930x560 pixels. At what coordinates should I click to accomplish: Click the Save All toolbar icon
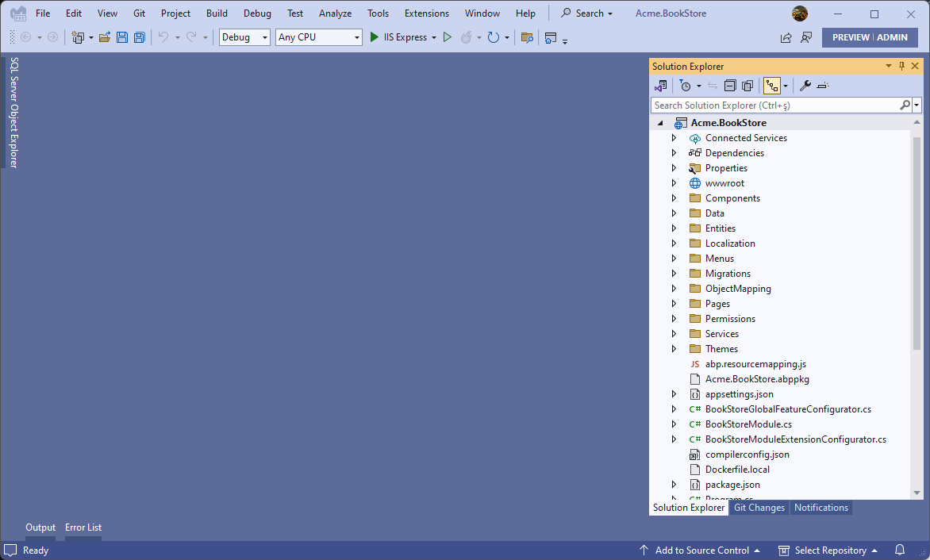coord(140,37)
